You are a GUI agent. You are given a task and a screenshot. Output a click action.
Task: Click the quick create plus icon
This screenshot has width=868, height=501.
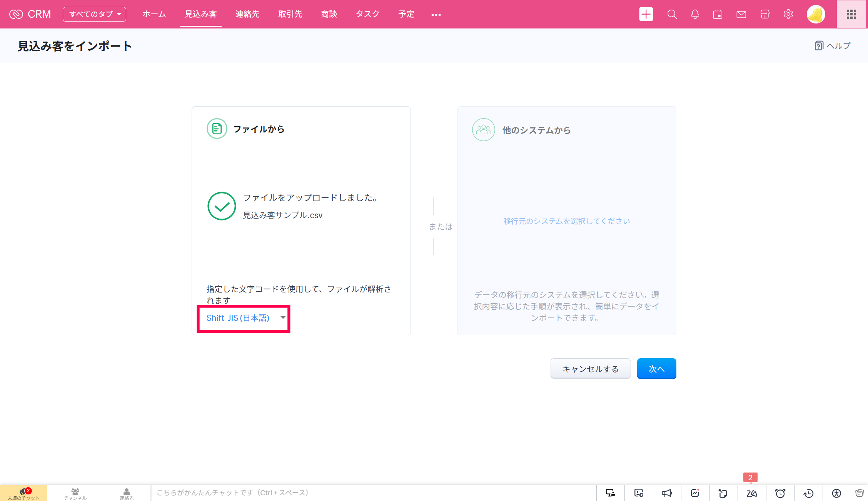646,14
